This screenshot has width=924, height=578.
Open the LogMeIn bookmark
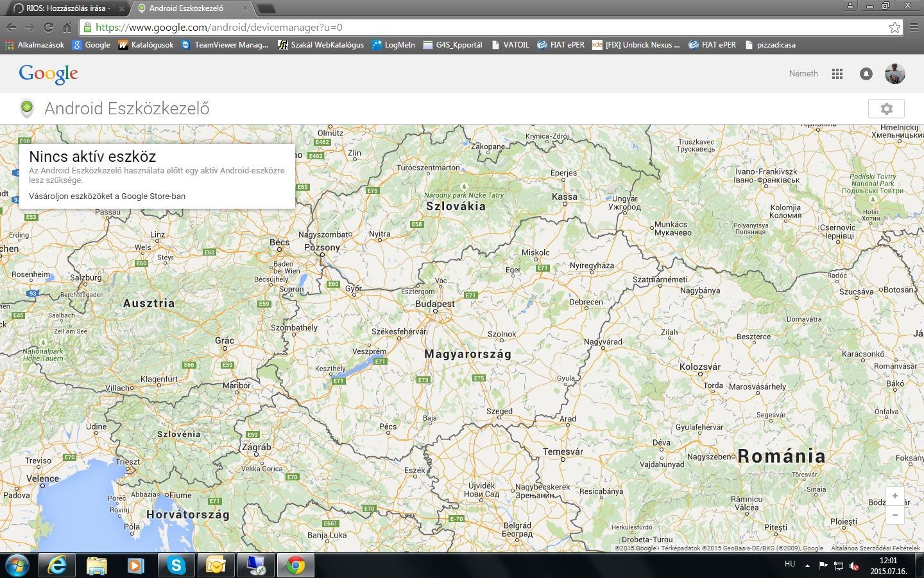pos(393,45)
